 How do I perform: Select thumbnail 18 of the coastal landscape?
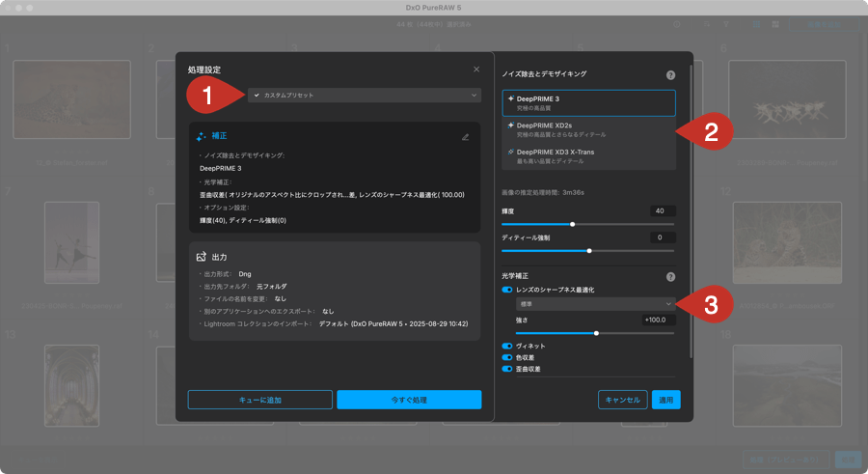pyautogui.click(x=787, y=386)
